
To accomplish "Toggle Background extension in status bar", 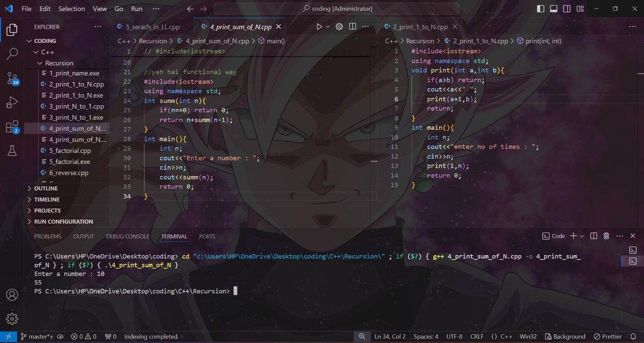I will tap(565, 337).
